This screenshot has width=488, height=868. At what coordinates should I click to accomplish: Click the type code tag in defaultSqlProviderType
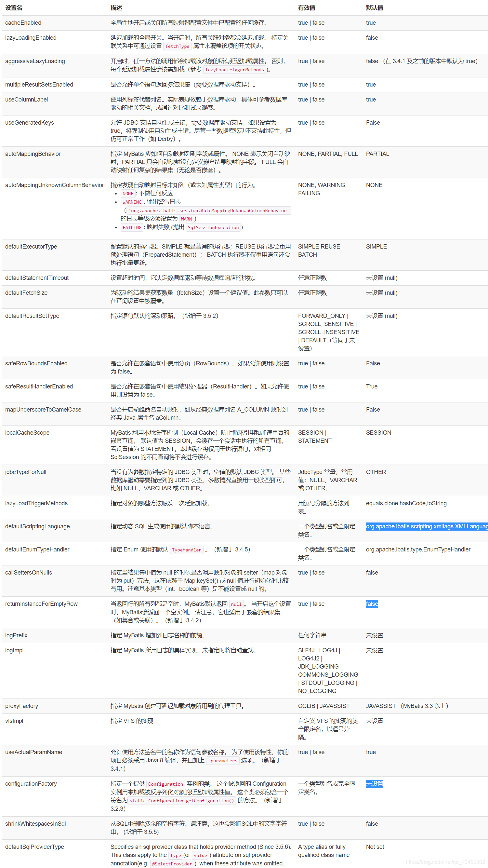point(176,855)
